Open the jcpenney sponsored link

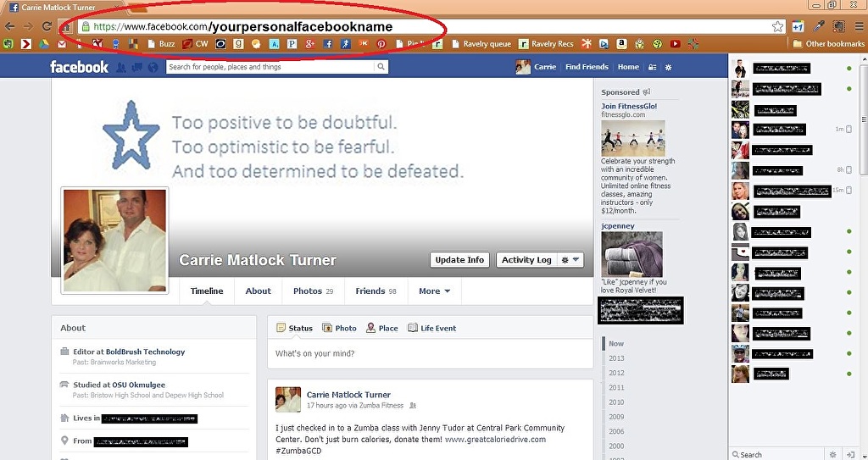click(618, 226)
